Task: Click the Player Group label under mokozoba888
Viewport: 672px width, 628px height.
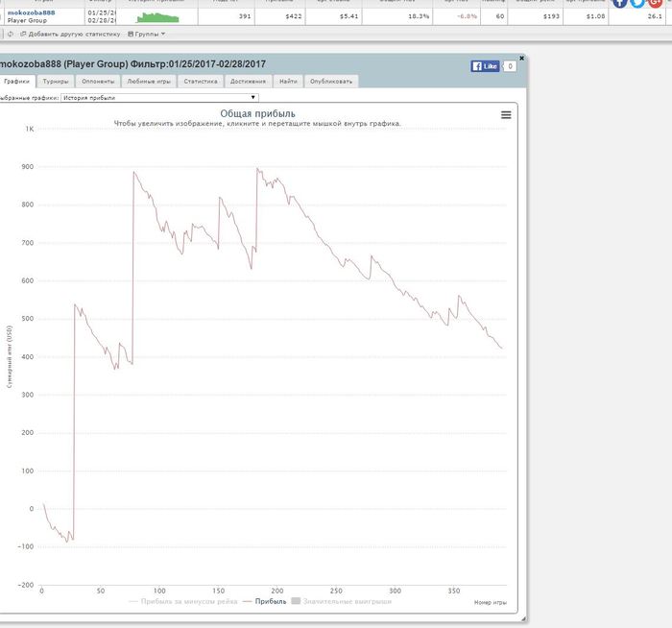Action: coord(27,20)
